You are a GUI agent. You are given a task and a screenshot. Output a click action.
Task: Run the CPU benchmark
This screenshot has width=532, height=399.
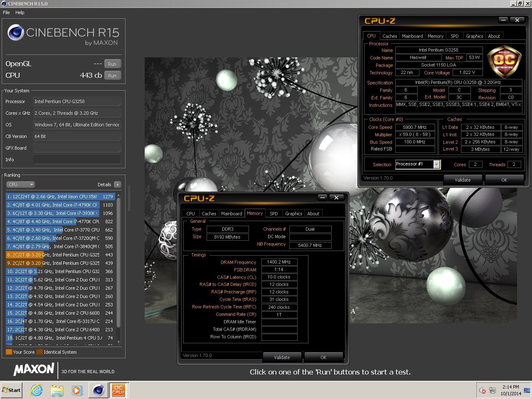pos(112,76)
